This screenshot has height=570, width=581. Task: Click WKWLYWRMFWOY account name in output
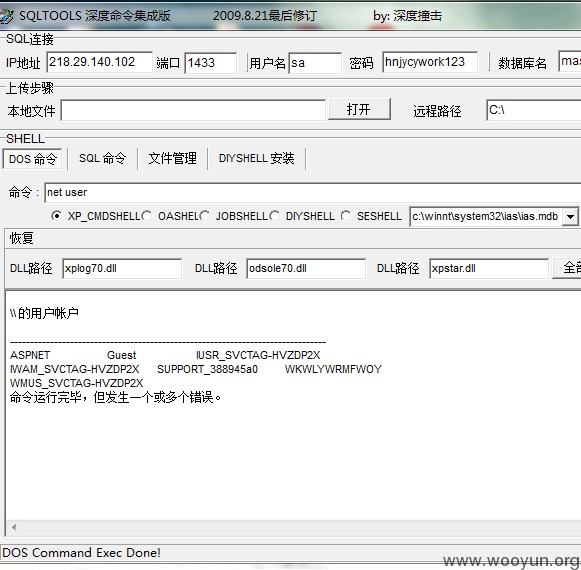tap(333, 369)
